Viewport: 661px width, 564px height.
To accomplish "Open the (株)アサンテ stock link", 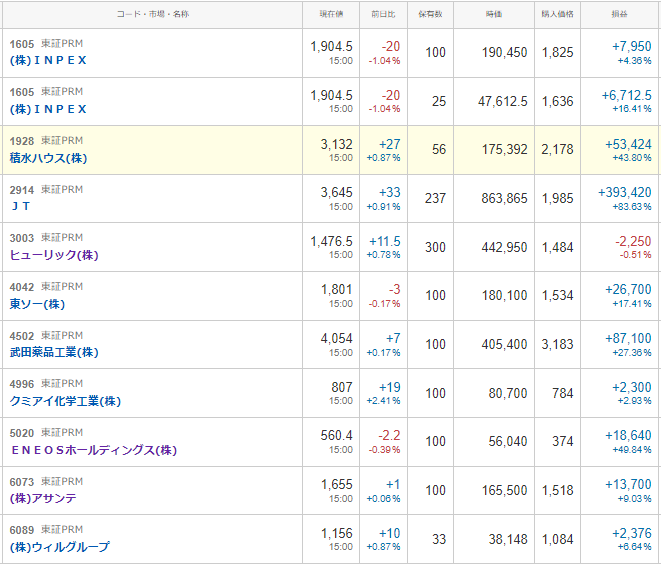I will pyautogui.click(x=43, y=498).
